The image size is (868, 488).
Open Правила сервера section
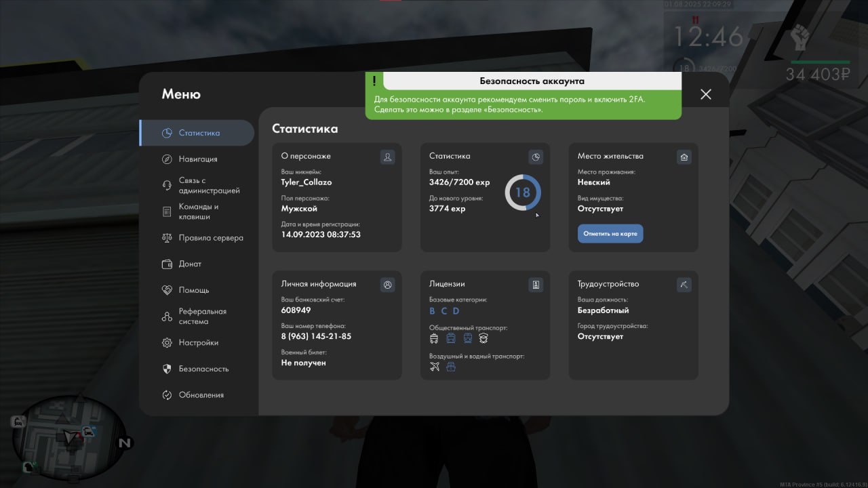pyautogui.click(x=197, y=238)
